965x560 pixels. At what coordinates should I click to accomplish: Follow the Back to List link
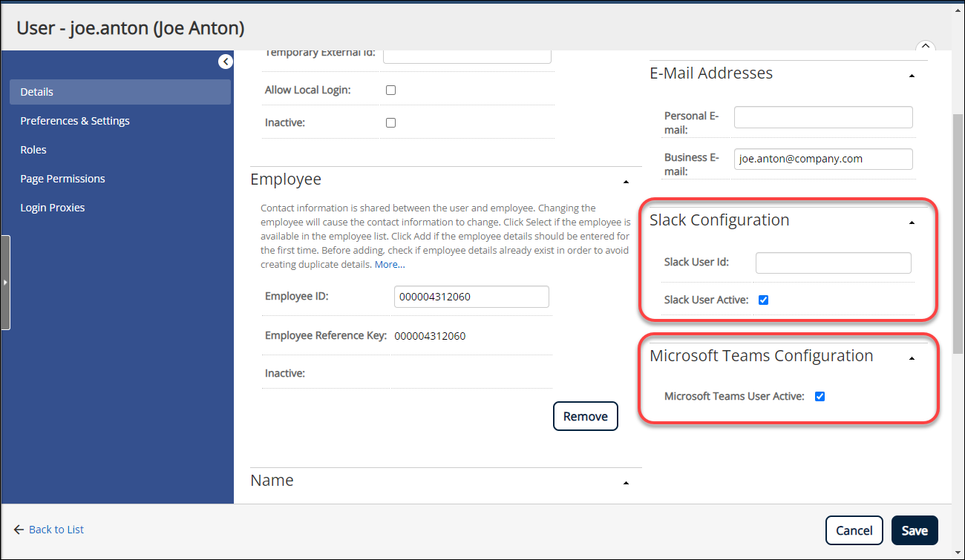(x=56, y=530)
